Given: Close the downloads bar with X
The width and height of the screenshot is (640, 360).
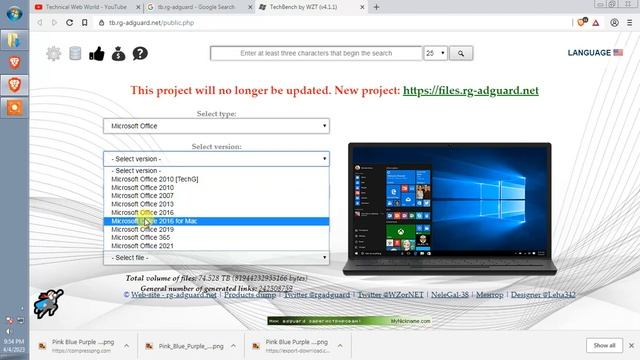Looking at the screenshot, I should [631, 345].
